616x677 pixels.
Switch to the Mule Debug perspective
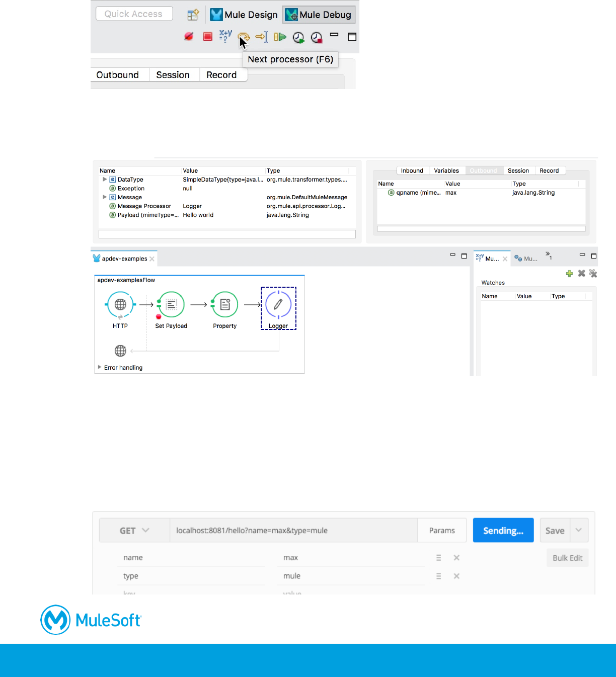[x=319, y=15]
